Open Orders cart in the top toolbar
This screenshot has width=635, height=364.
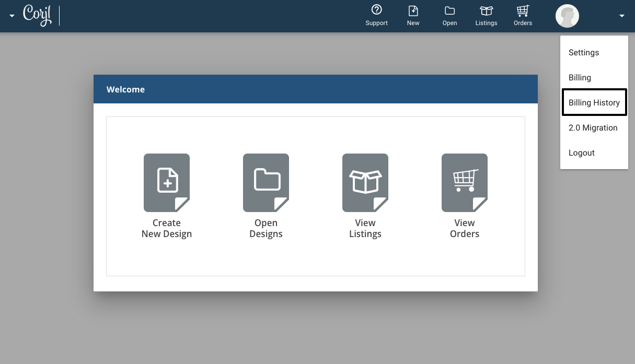click(523, 16)
